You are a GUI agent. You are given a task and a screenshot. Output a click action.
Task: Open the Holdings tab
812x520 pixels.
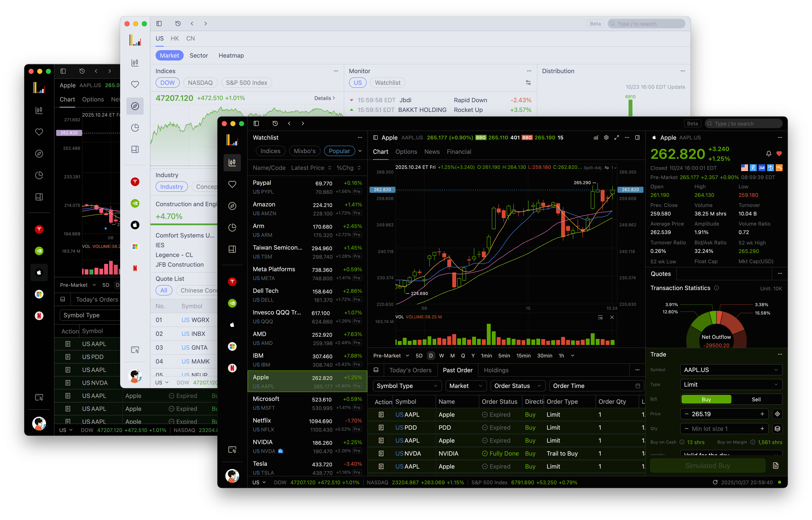[x=496, y=370]
